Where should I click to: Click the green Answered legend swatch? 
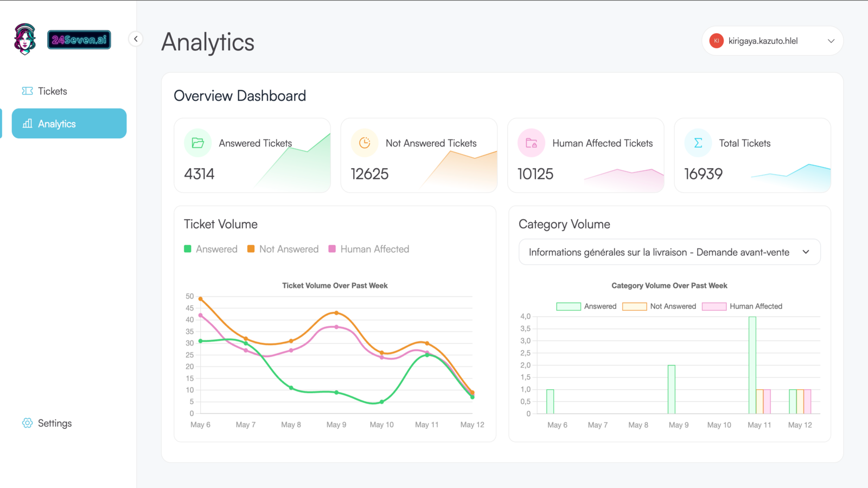tap(187, 249)
